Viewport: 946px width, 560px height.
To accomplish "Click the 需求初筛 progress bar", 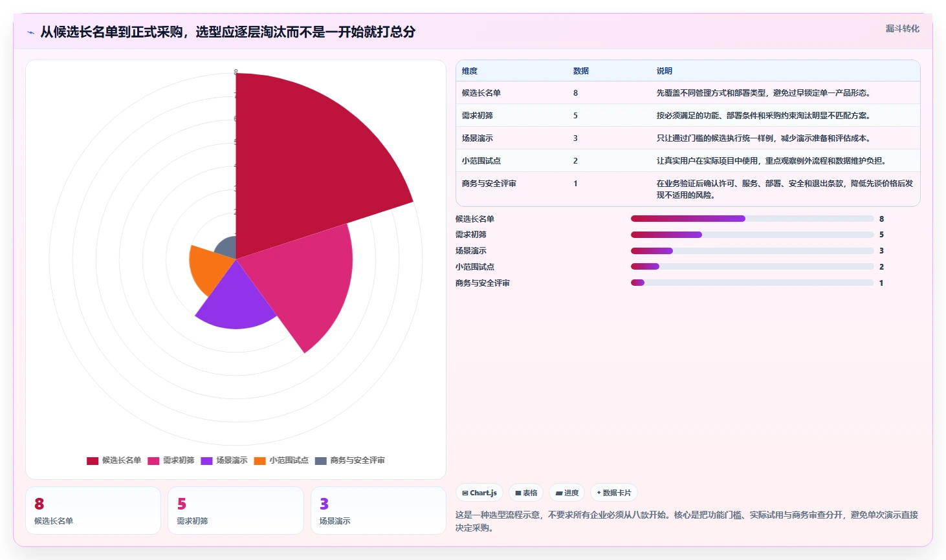I will pos(752,235).
